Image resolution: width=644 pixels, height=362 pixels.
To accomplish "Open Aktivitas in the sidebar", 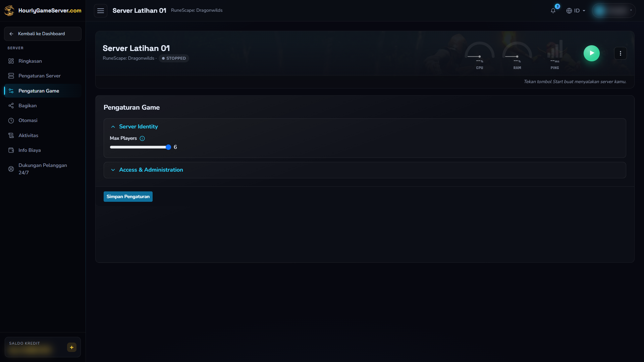I will point(43,135).
